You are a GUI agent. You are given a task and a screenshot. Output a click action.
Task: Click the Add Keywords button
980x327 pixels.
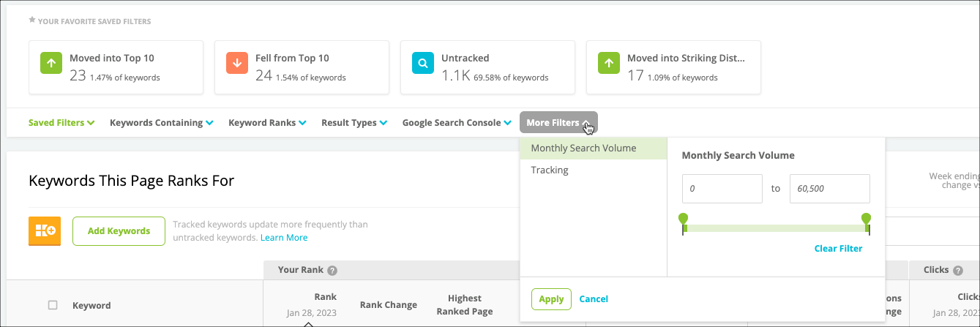tap(119, 230)
